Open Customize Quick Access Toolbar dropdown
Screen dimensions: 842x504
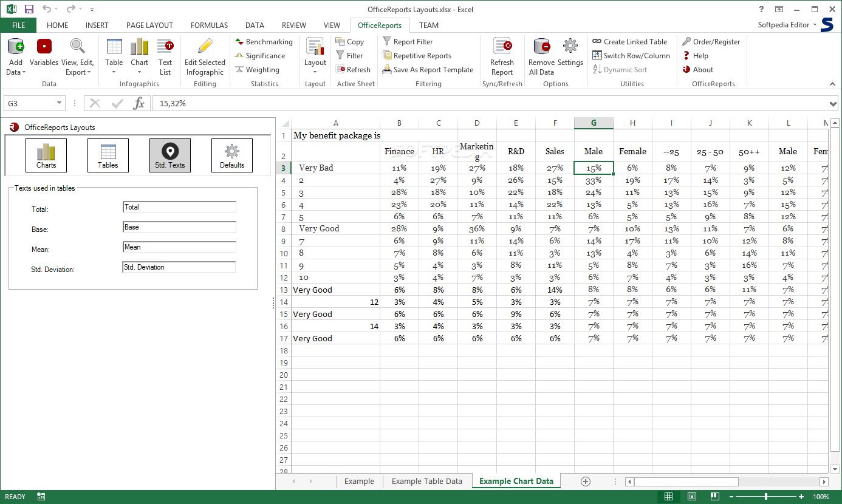[x=92, y=10]
